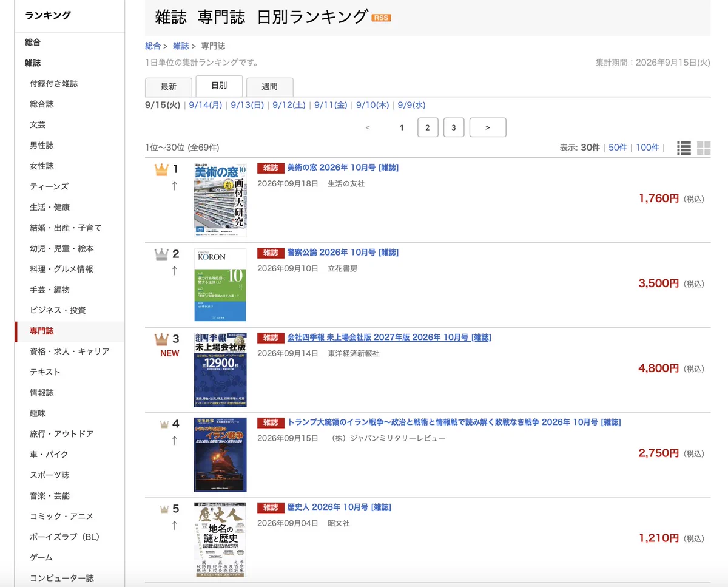Open 車・バイク category
The image size is (728, 587).
(x=49, y=455)
